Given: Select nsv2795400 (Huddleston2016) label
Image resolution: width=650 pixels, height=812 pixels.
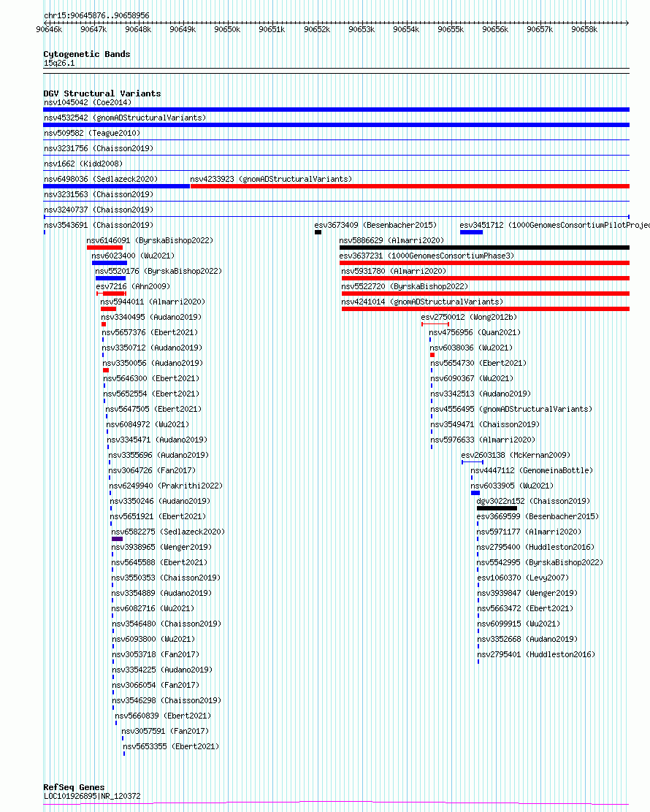Looking at the screenshot, I should (535, 547).
